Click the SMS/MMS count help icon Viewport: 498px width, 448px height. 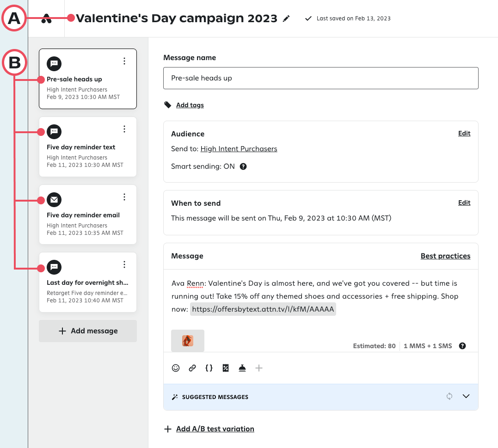pyautogui.click(x=462, y=345)
